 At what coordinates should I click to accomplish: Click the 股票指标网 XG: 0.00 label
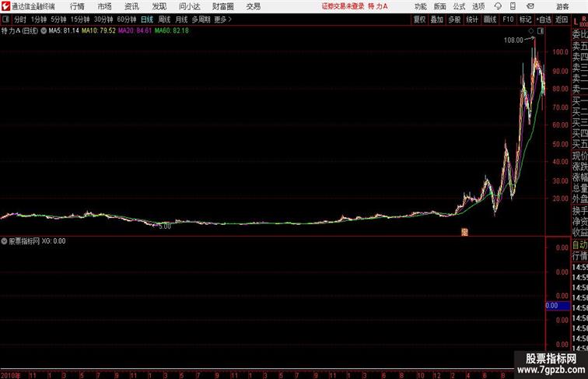37,241
